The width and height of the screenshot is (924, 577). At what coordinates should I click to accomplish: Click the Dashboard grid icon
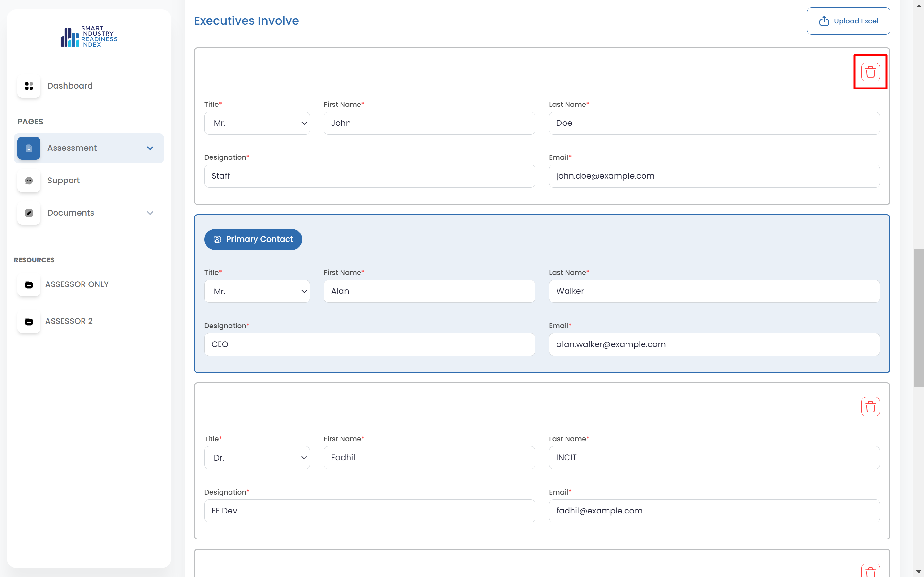pos(29,86)
